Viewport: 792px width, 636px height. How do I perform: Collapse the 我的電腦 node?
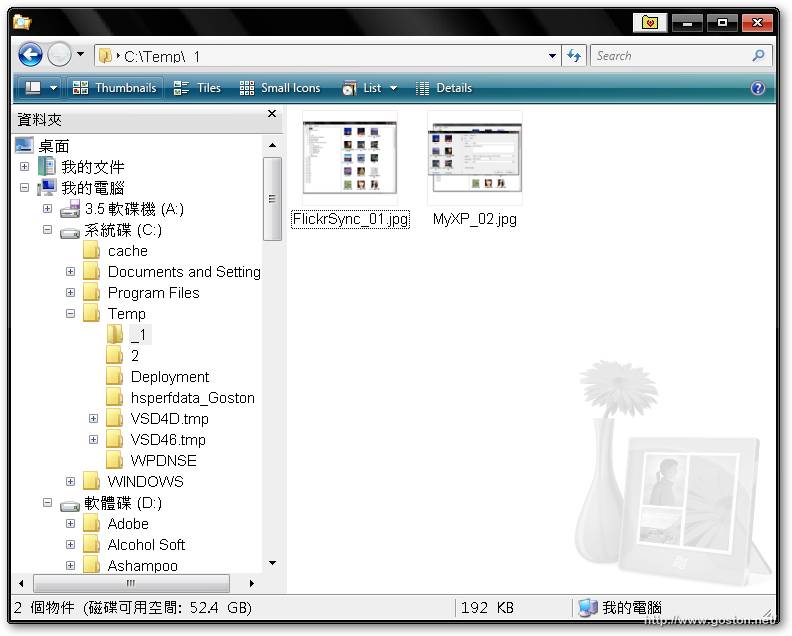click(x=24, y=187)
